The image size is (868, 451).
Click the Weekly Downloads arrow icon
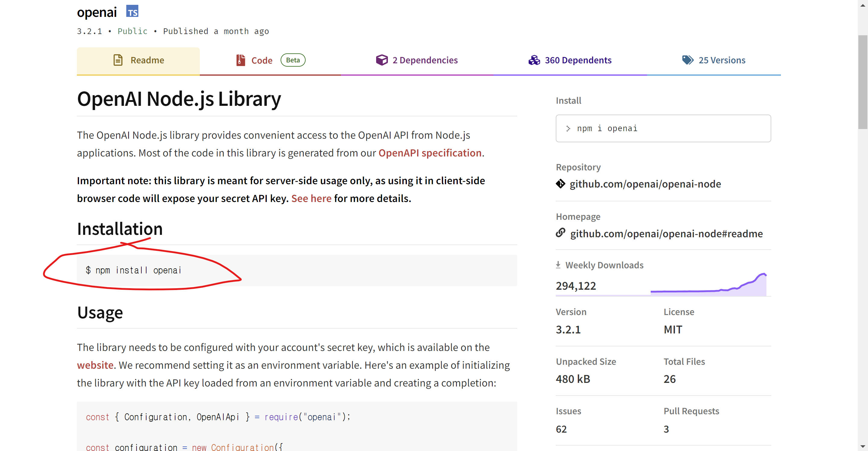[558, 265]
